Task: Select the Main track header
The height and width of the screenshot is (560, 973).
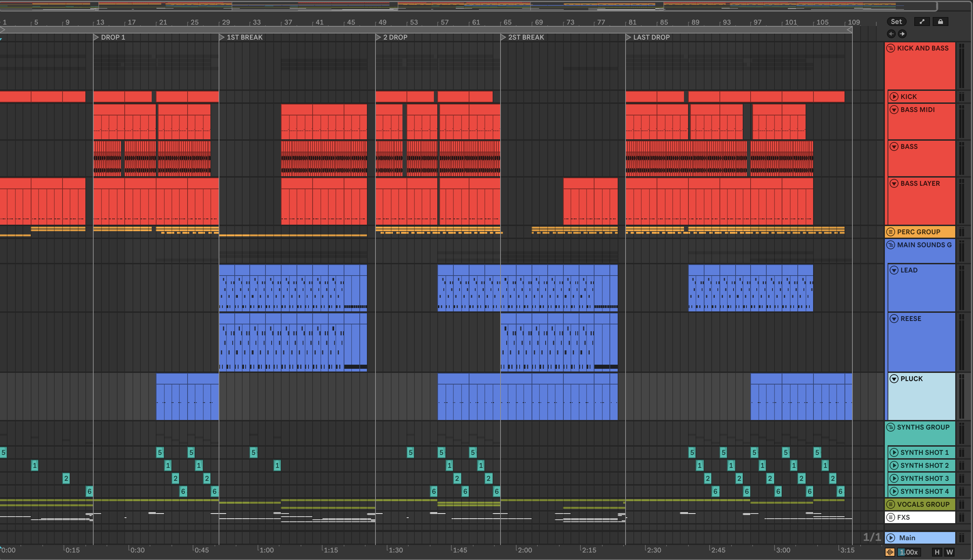Action: pos(920,538)
